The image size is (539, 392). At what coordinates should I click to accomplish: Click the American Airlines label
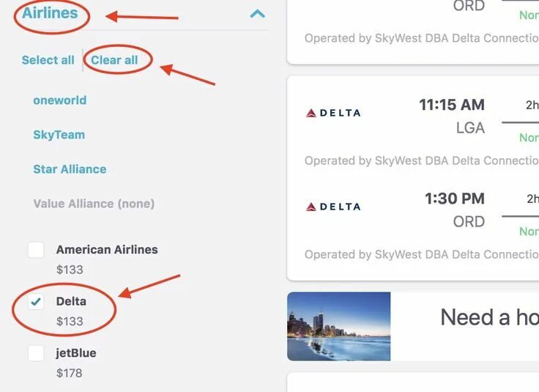[107, 250]
